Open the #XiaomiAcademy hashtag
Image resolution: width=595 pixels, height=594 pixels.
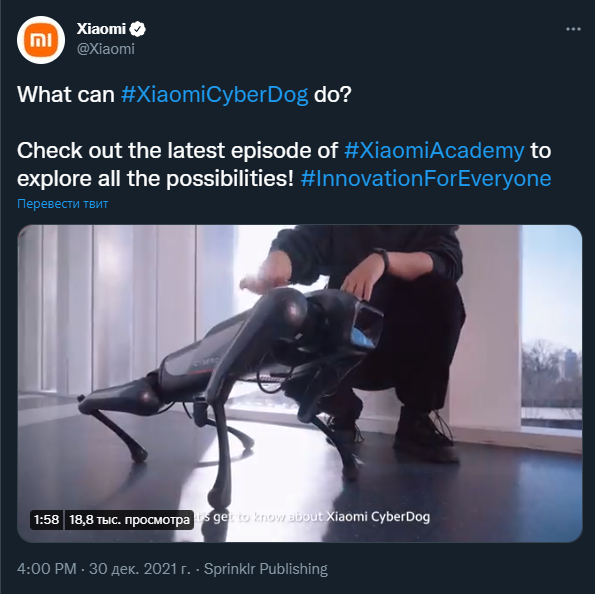(434, 150)
